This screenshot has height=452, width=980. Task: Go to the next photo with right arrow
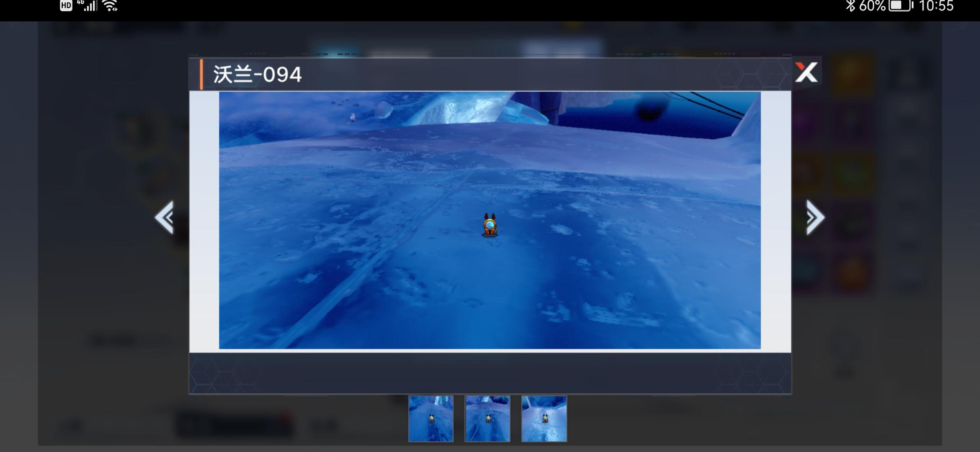815,217
